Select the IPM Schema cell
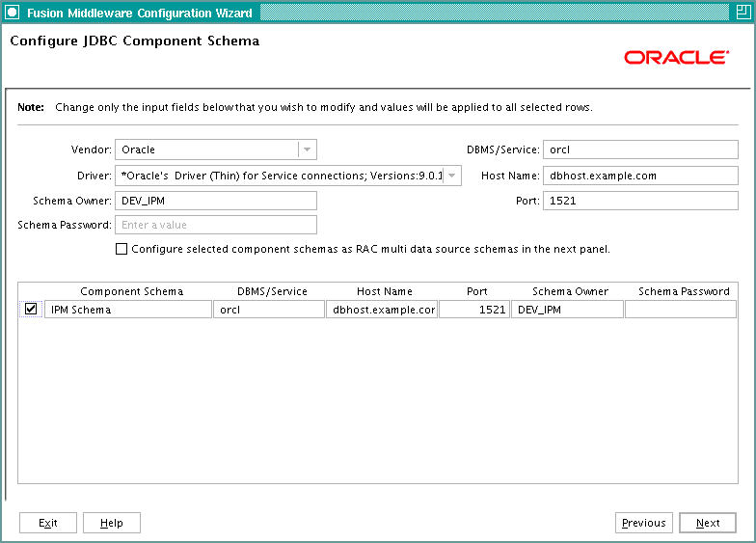The image size is (756, 543). click(x=127, y=310)
